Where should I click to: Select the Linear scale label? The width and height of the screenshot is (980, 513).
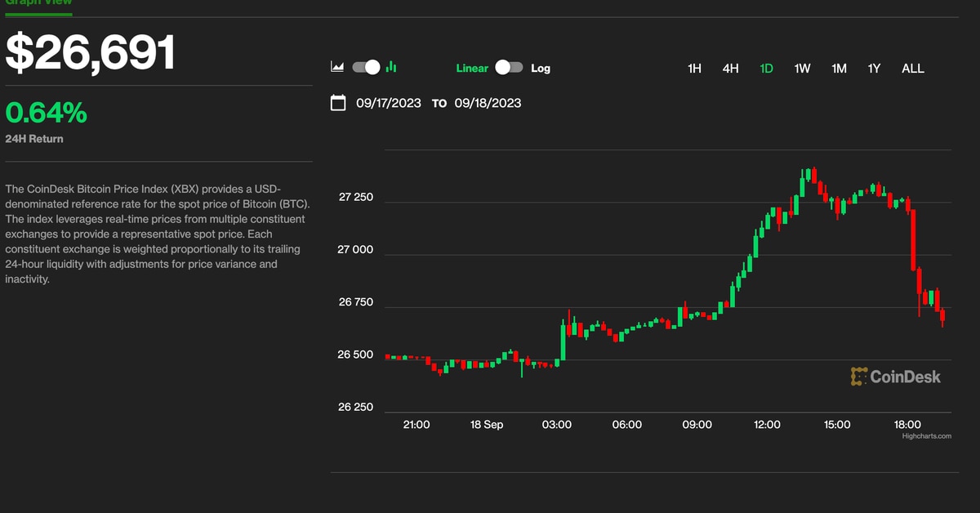[x=471, y=69]
